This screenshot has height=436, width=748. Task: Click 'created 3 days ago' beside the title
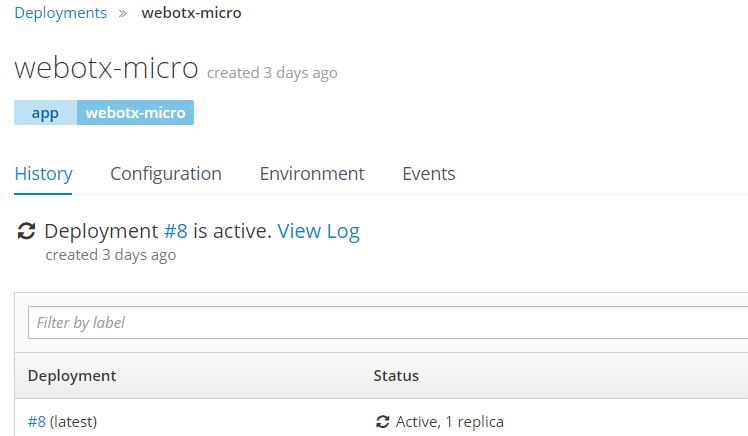click(272, 73)
